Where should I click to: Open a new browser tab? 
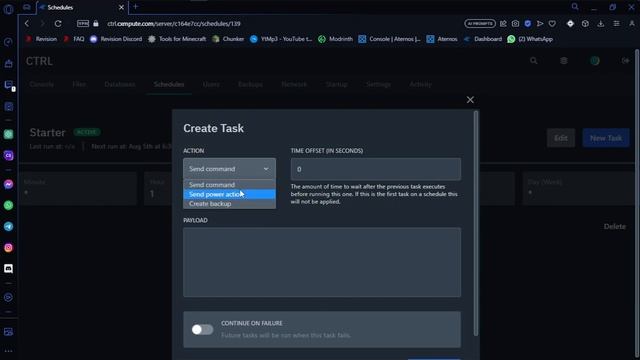coord(136,7)
